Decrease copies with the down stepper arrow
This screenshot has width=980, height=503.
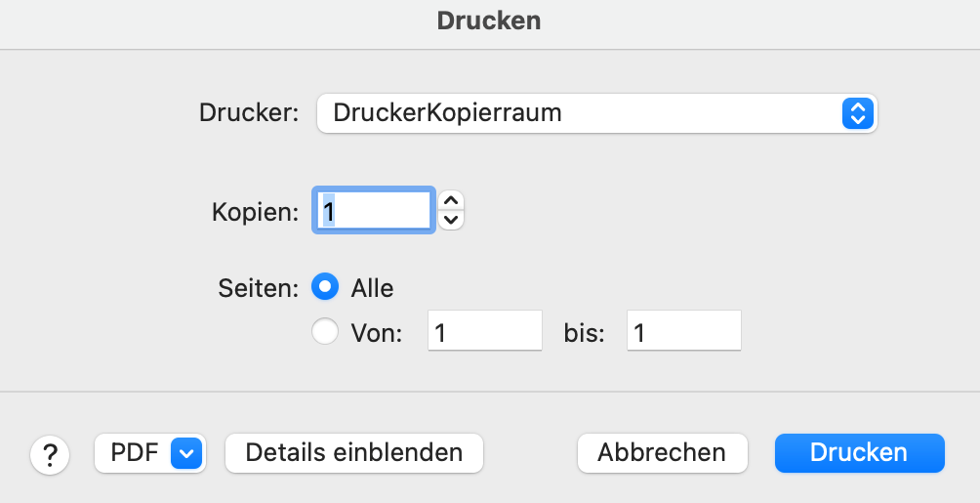pyautogui.click(x=451, y=220)
